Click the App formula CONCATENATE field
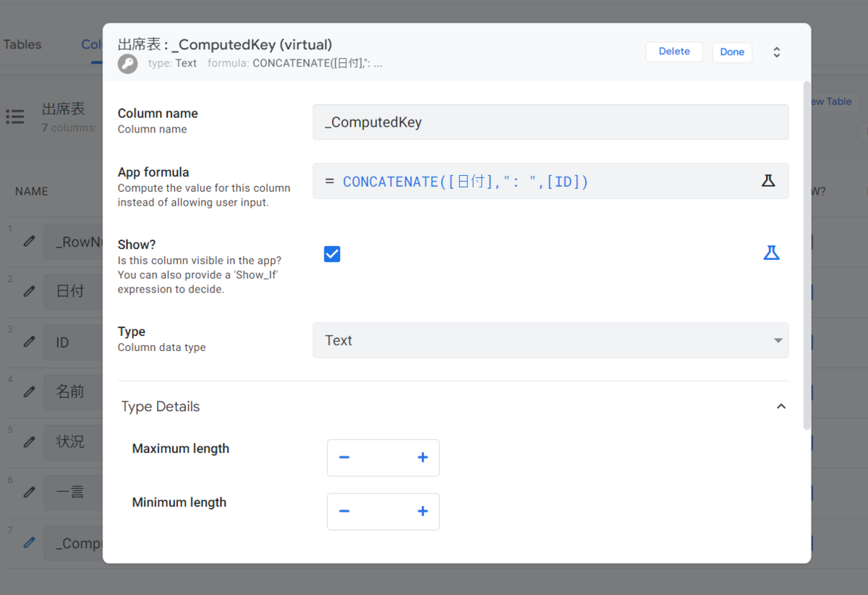868x595 pixels. tap(550, 181)
